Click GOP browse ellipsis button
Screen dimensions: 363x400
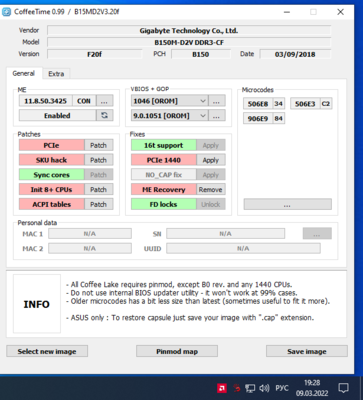click(x=217, y=116)
